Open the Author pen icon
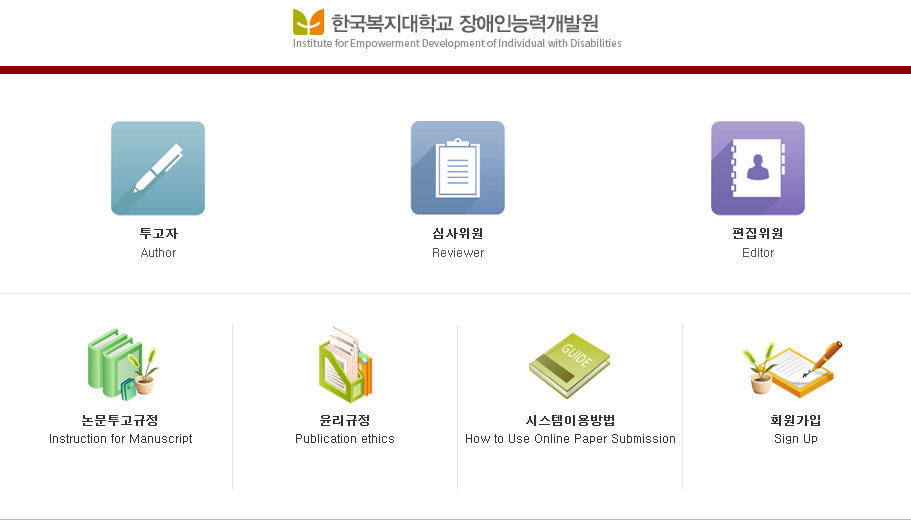This screenshot has width=911, height=530. coord(158,168)
